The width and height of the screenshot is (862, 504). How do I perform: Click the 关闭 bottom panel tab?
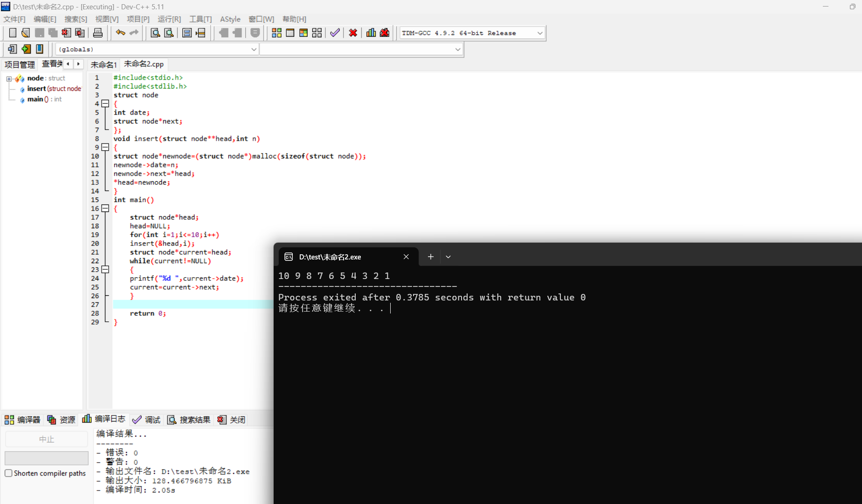click(231, 420)
